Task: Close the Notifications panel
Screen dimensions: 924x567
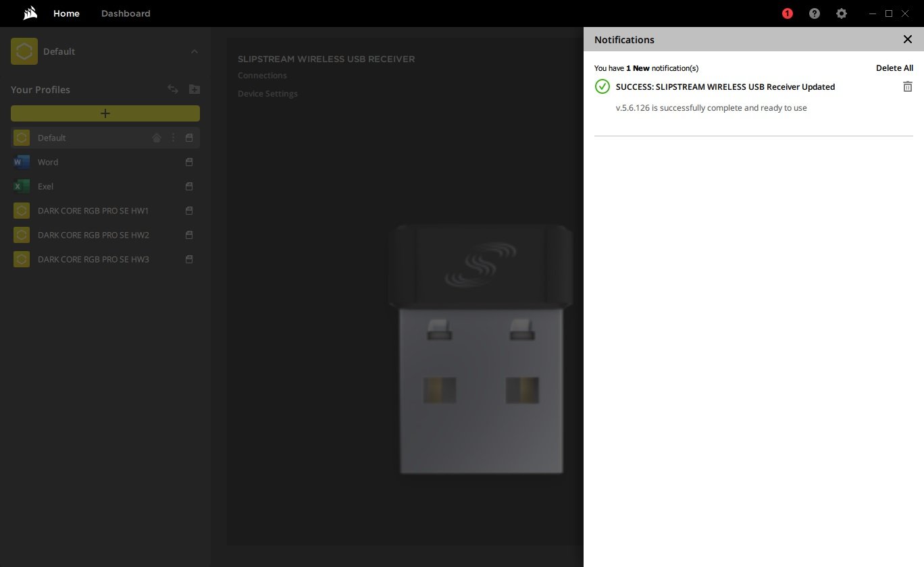Action: (x=908, y=39)
